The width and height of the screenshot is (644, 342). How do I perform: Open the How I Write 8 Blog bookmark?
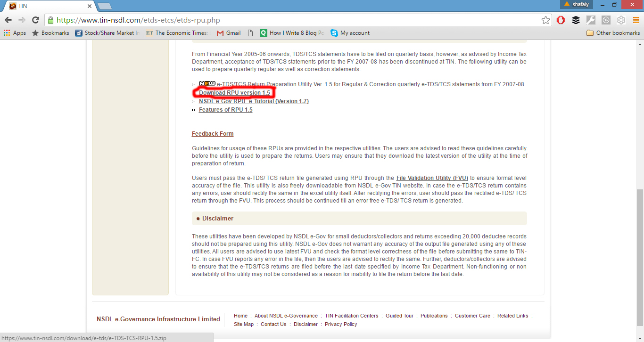pos(292,33)
